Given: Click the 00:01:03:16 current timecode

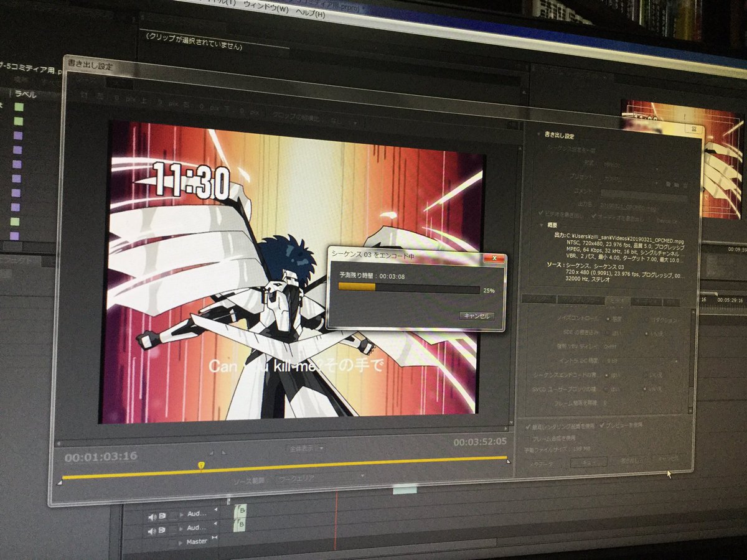Looking at the screenshot, I should pos(101,457).
